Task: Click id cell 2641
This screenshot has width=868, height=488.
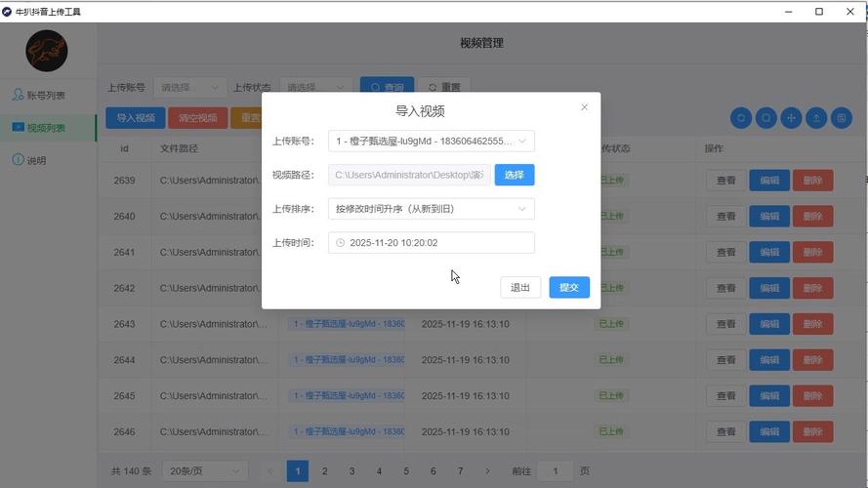Action: point(125,253)
